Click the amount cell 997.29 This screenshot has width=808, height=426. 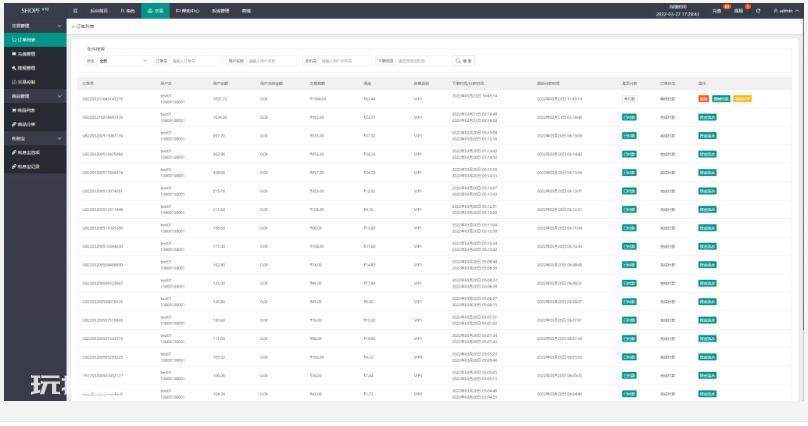[x=219, y=135]
